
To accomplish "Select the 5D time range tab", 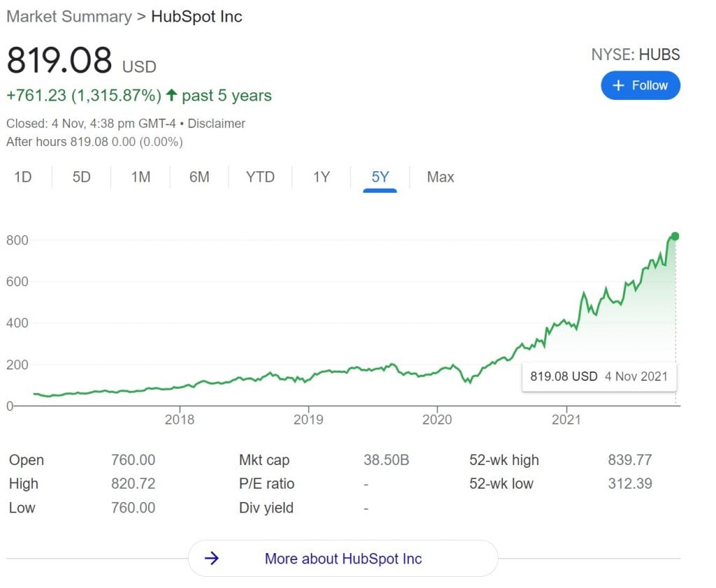I will click(x=81, y=177).
